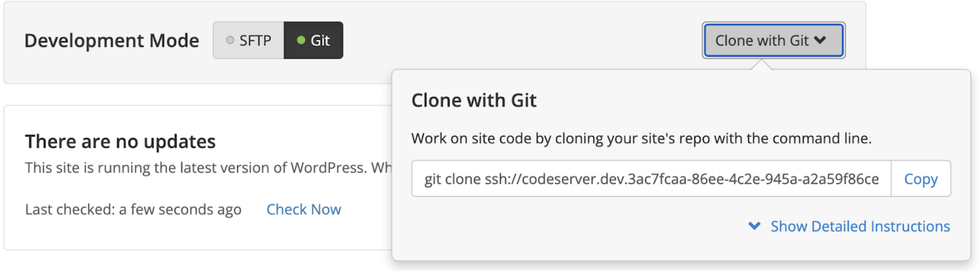Click the "Clone with Git" popover heading
The height and width of the screenshot is (271, 980).
pos(474,100)
